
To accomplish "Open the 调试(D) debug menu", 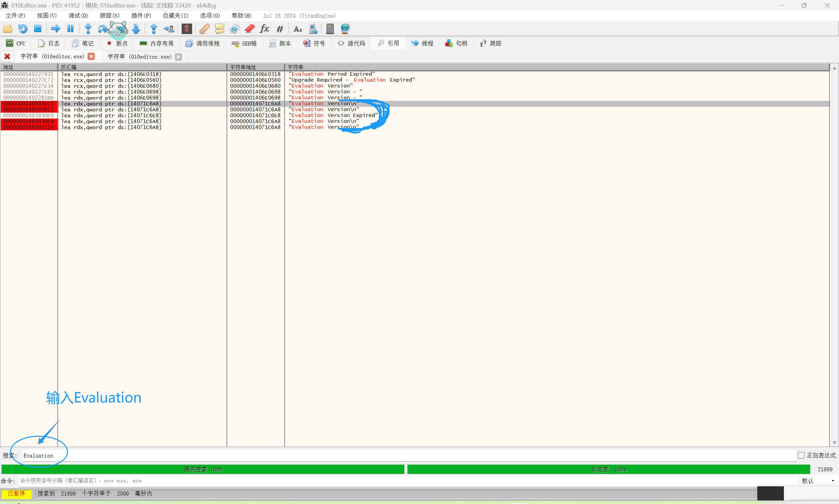I will click(78, 16).
